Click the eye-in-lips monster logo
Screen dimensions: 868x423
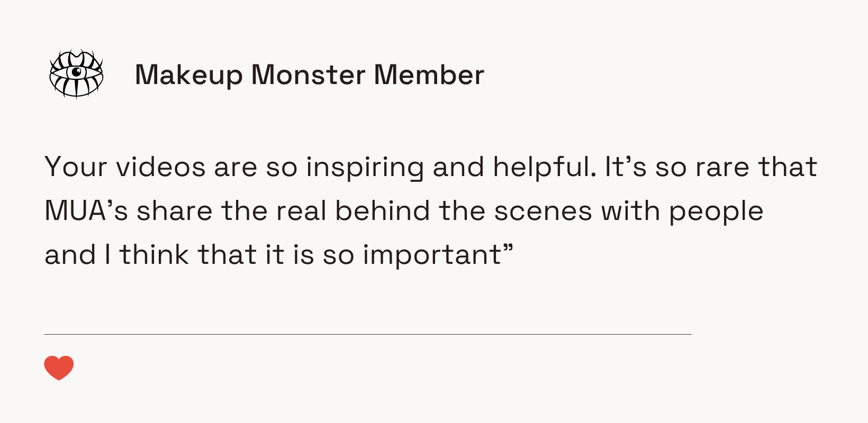tap(76, 74)
